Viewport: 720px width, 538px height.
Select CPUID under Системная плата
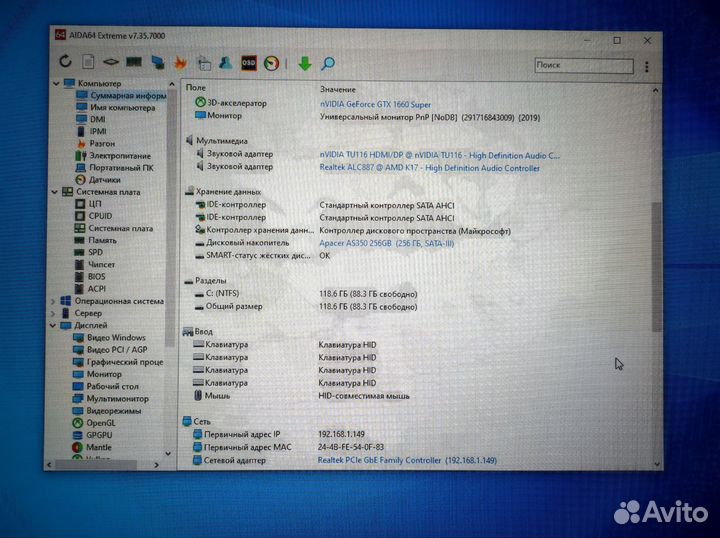tap(100, 216)
